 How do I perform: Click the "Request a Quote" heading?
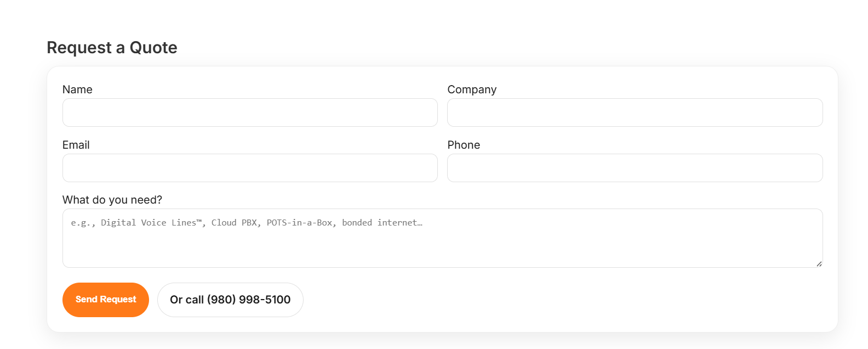[112, 48]
